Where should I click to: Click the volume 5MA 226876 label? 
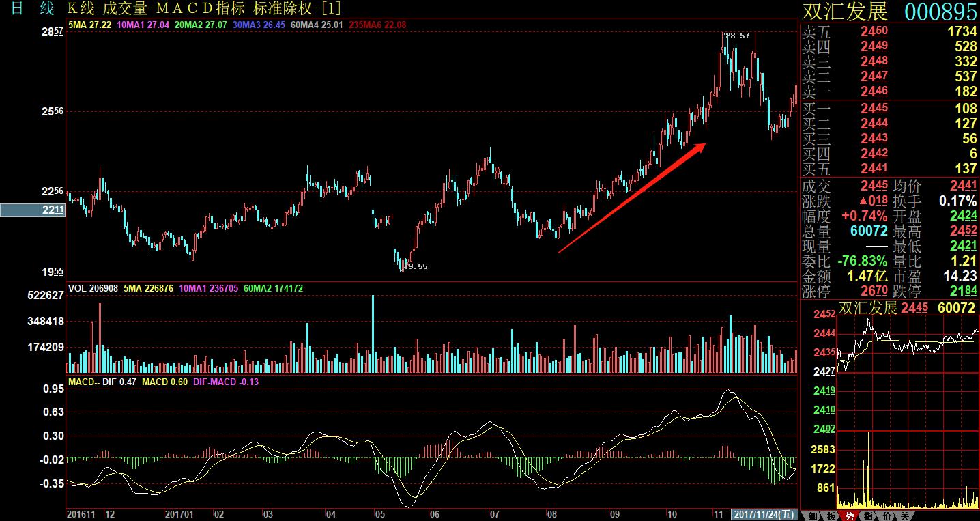148,288
